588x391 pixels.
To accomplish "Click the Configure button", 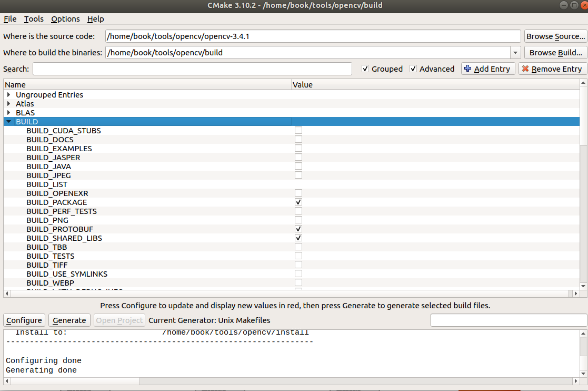I will coord(24,320).
